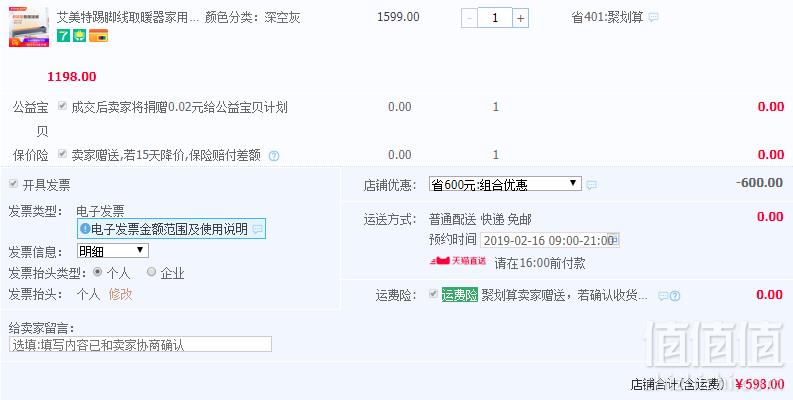Click 颜色分类：深空灰 text
Image resolution: width=793 pixels, height=400 pixels.
coord(252,18)
